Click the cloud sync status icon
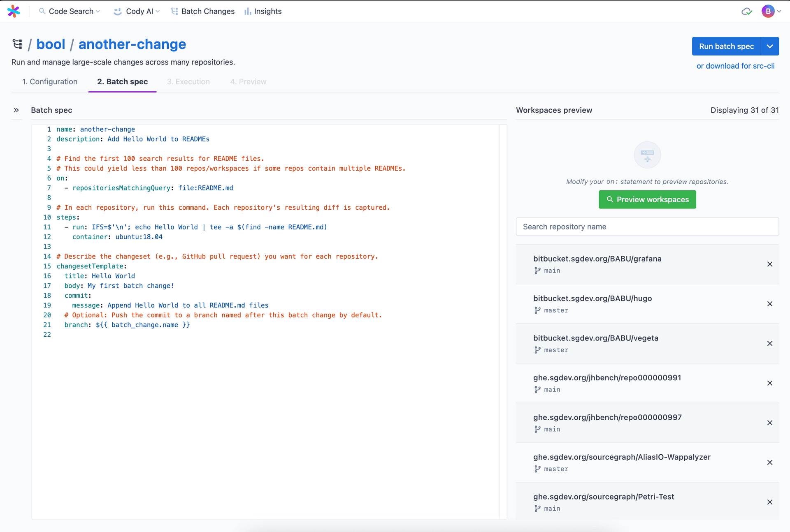Image resolution: width=790 pixels, height=532 pixels. 747,12
